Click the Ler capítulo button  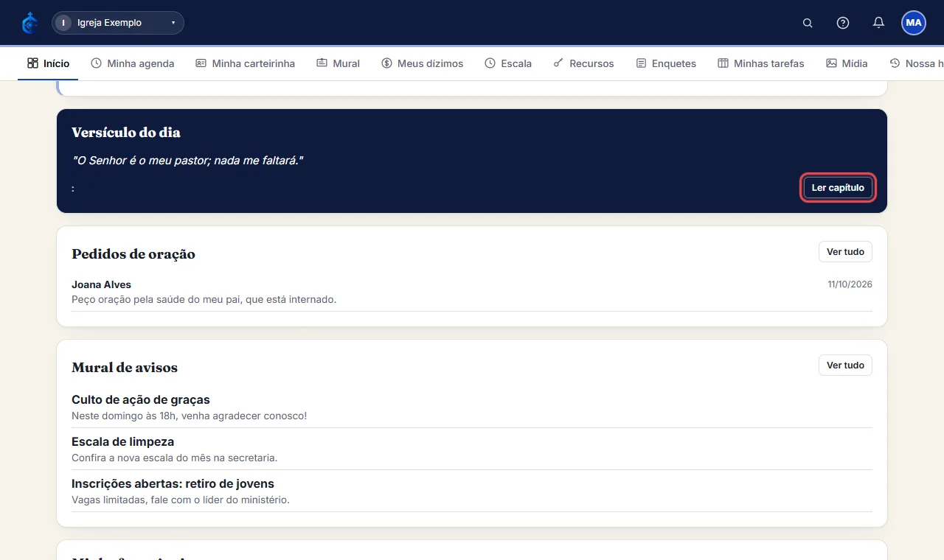[838, 188]
